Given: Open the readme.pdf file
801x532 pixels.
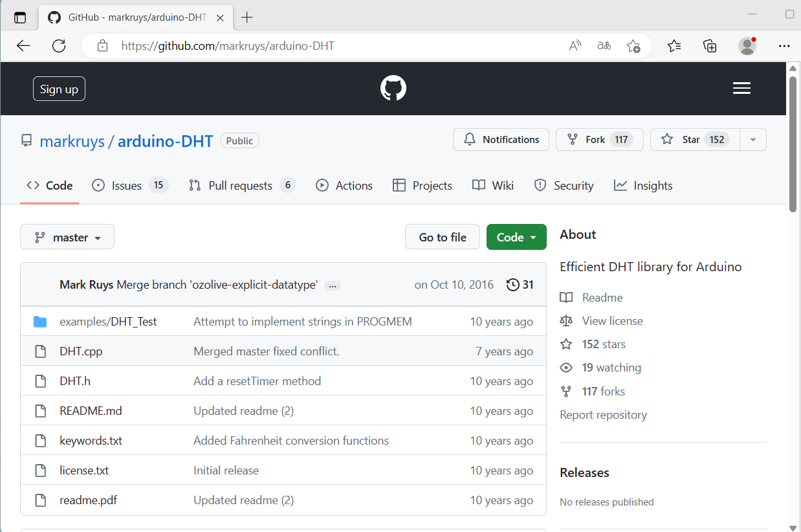Looking at the screenshot, I should [x=88, y=500].
